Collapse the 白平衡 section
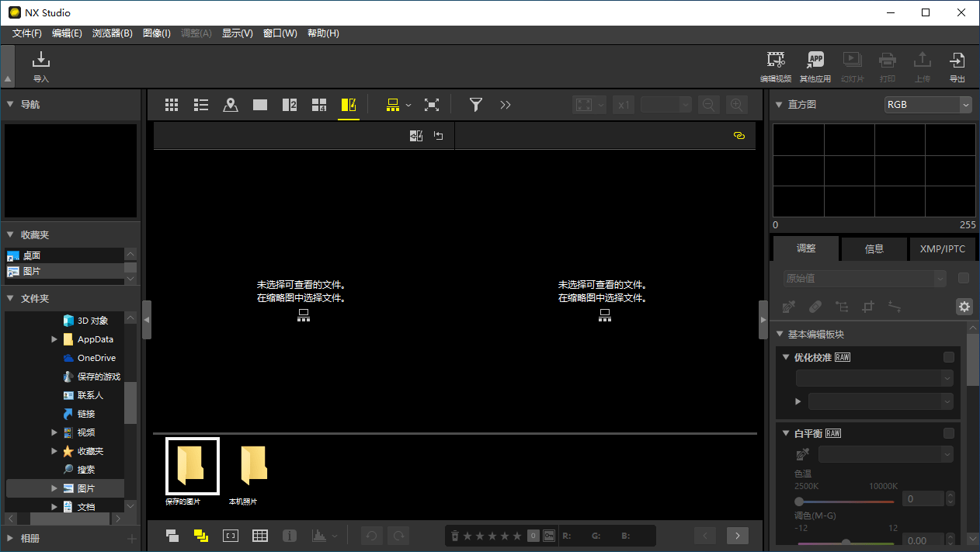Viewport: 980px width, 552px height. (x=785, y=432)
